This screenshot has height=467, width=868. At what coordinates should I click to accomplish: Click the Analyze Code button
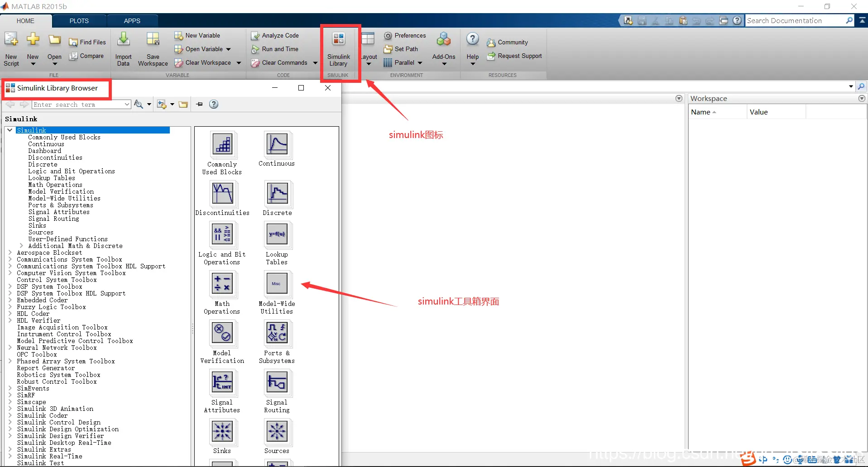click(275, 35)
